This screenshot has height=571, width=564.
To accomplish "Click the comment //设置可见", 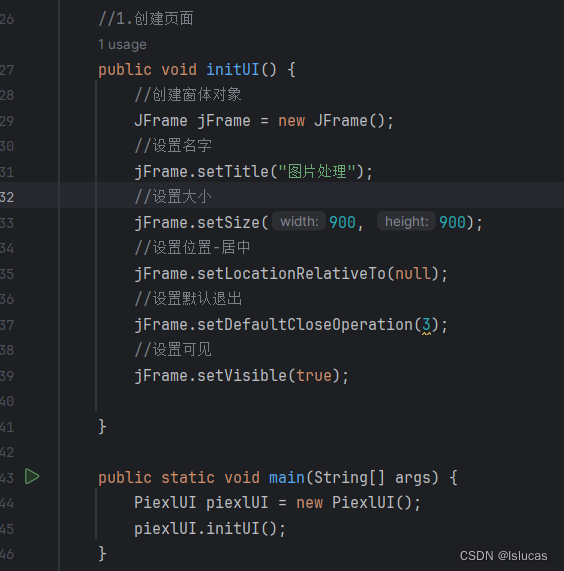I will 173,350.
